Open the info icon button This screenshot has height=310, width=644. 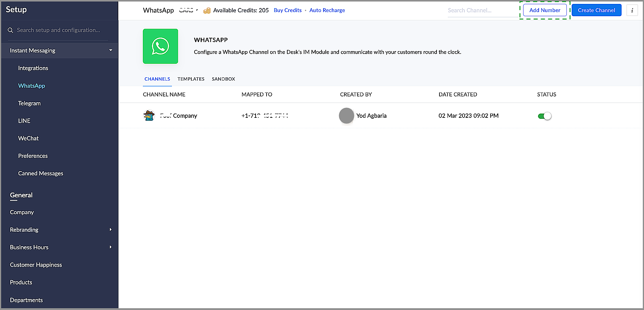tap(632, 10)
